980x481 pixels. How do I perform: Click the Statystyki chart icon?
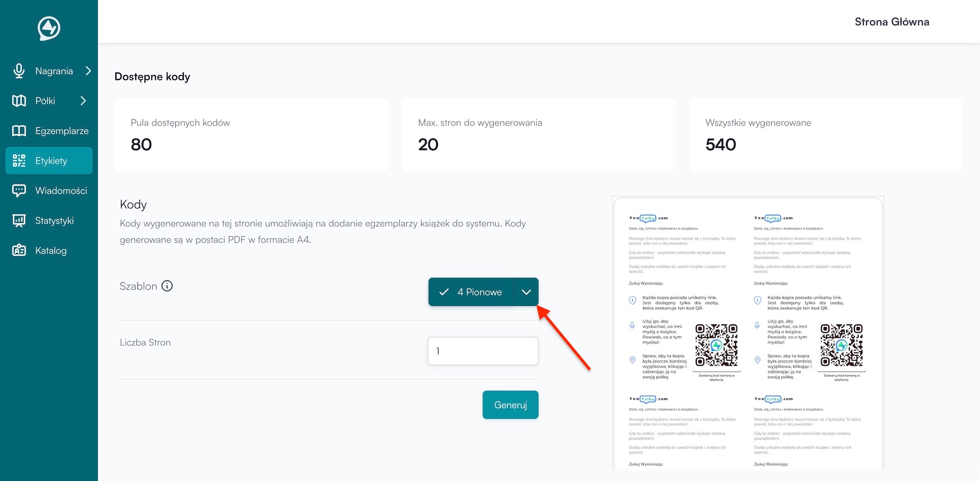pyautogui.click(x=19, y=221)
